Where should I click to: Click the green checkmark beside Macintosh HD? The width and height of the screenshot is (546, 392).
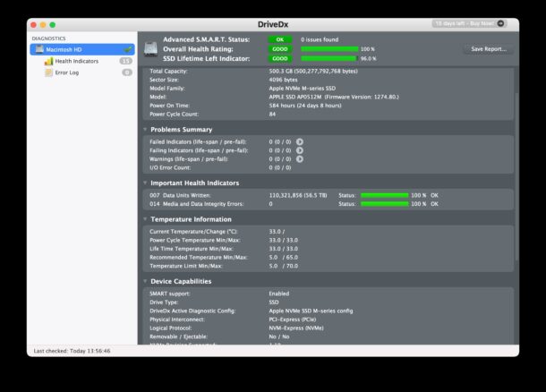128,49
